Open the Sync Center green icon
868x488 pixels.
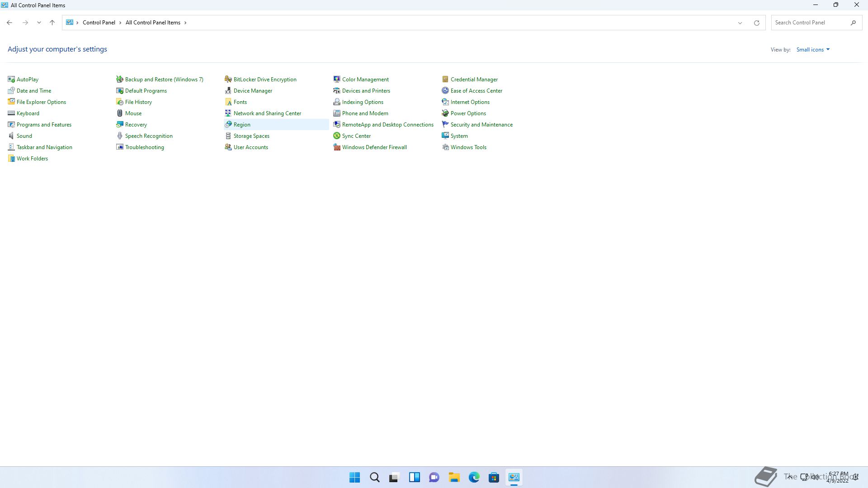pyautogui.click(x=337, y=136)
